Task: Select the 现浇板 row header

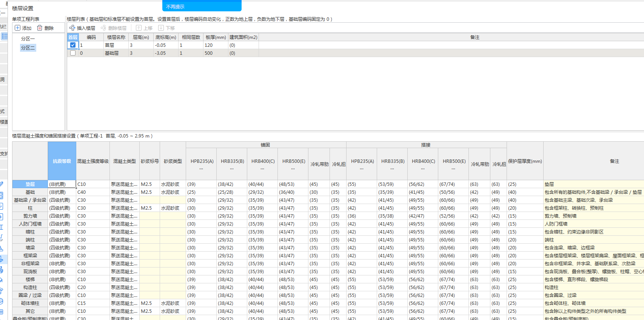Action: 30,272
